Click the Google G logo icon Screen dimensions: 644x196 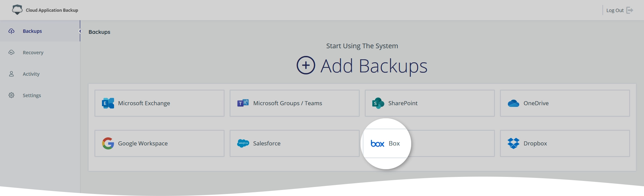pyautogui.click(x=108, y=143)
